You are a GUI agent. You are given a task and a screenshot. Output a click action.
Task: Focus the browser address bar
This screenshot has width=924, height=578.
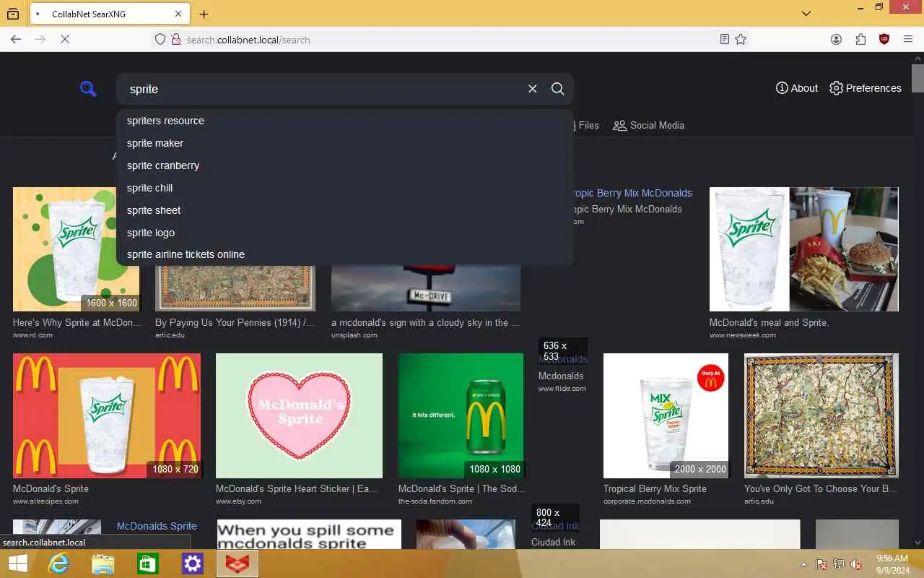tap(448, 40)
